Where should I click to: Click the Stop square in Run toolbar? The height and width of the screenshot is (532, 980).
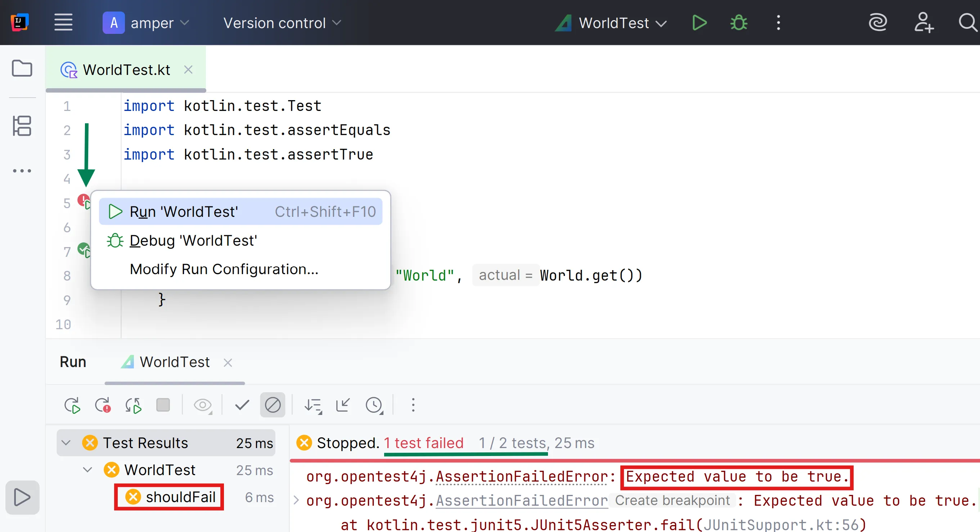(x=163, y=405)
